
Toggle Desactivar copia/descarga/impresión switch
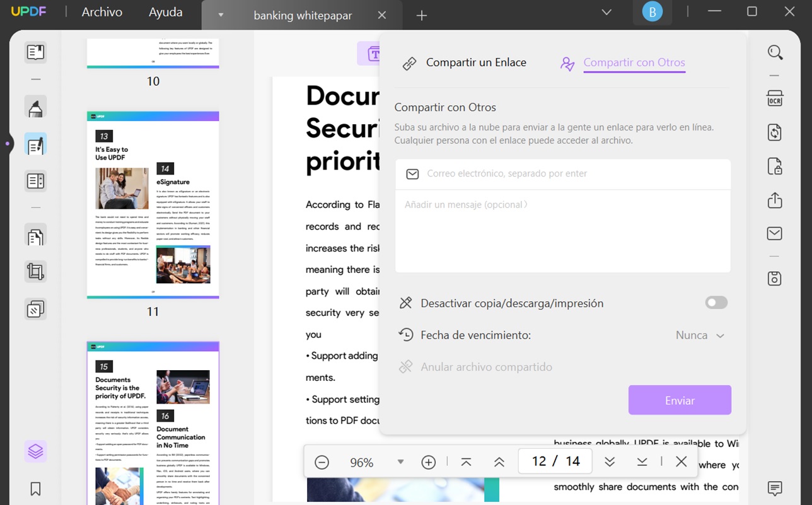716,303
